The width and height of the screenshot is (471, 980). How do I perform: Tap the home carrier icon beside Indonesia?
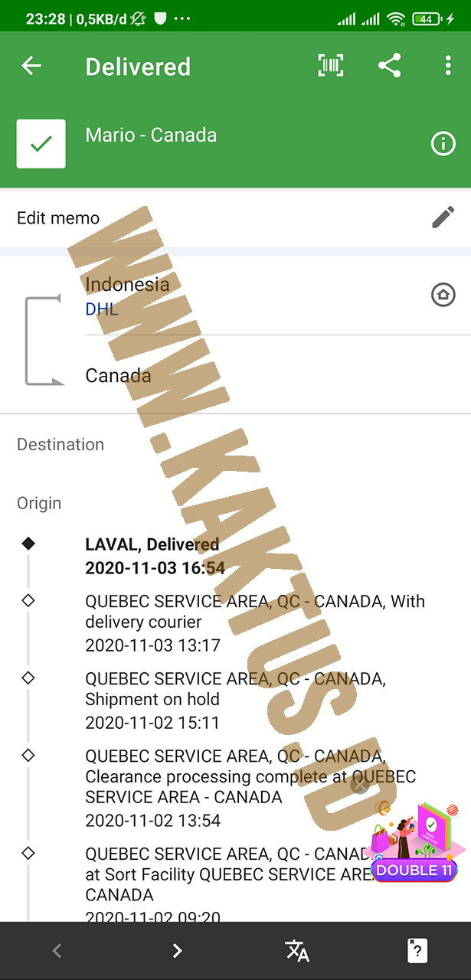443,295
